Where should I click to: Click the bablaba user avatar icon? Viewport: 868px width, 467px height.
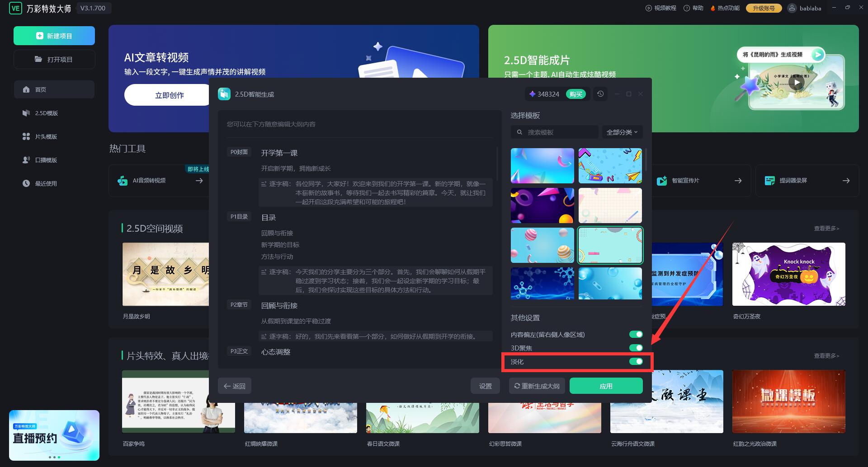(792, 8)
